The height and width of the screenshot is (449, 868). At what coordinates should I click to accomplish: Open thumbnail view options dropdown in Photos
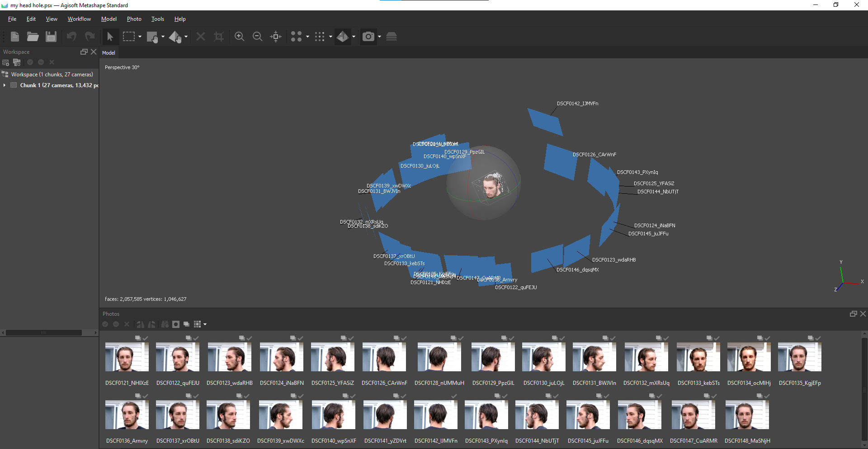[x=205, y=324]
